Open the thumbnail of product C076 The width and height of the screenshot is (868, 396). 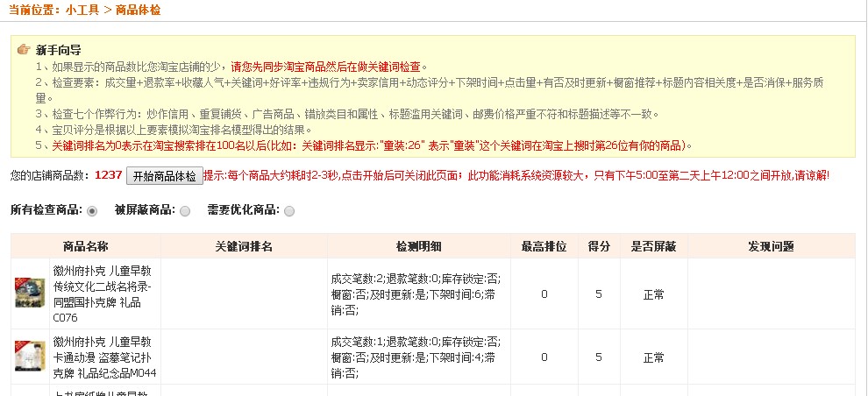pyautogui.click(x=30, y=293)
